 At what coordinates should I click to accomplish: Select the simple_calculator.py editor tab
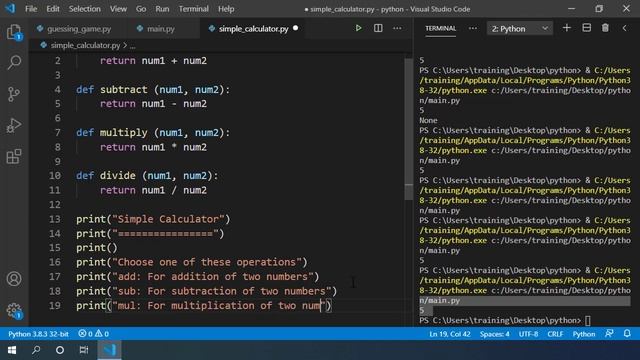[253, 29]
